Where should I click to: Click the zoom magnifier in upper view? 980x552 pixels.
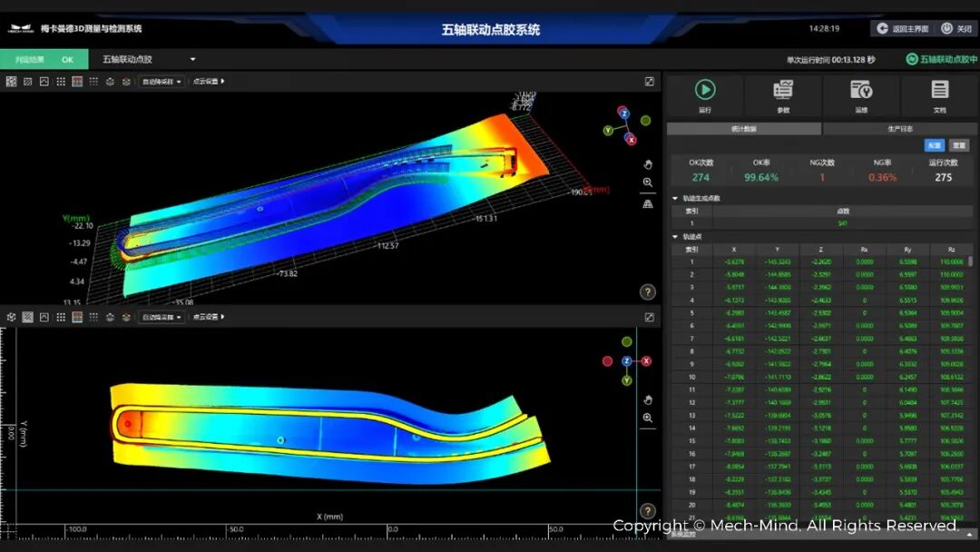tap(648, 182)
